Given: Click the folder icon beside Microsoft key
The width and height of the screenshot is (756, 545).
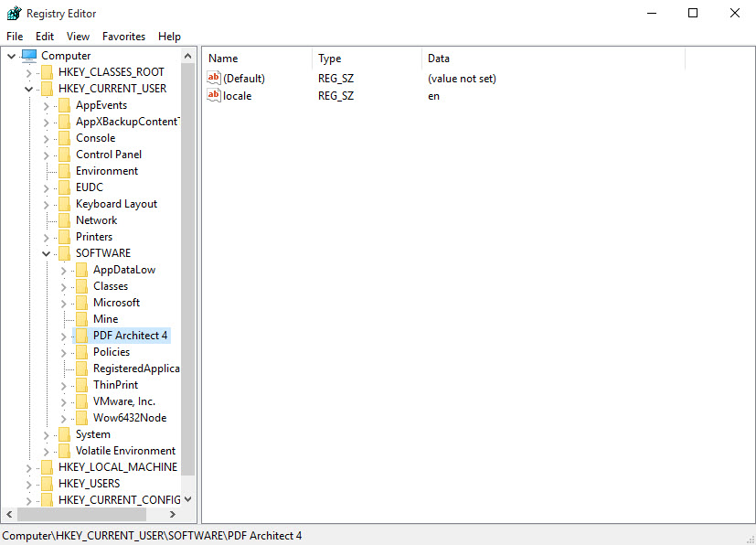Looking at the screenshot, I should point(80,303).
